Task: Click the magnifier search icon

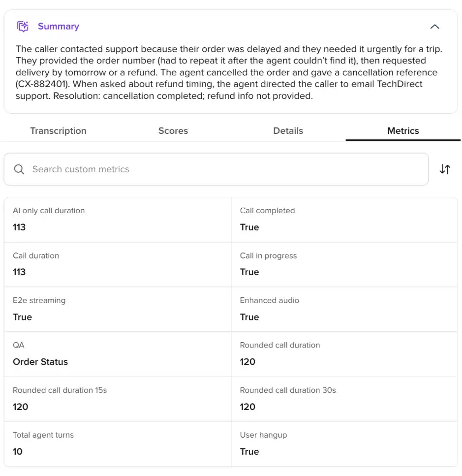Action: pyautogui.click(x=19, y=169)
